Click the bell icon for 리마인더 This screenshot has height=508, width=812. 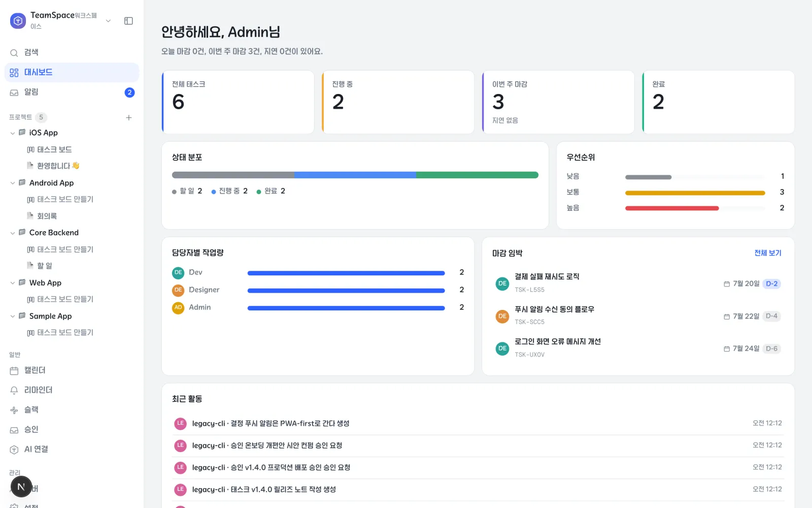click(14, 390)
